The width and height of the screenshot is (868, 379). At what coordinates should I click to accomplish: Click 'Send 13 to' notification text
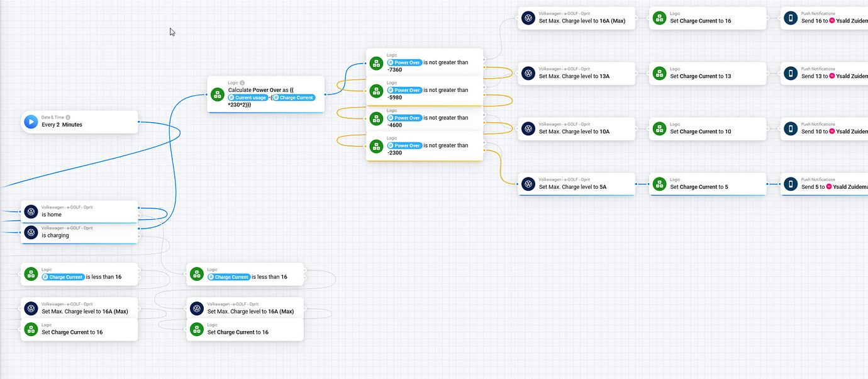click(x=815, y=76)
